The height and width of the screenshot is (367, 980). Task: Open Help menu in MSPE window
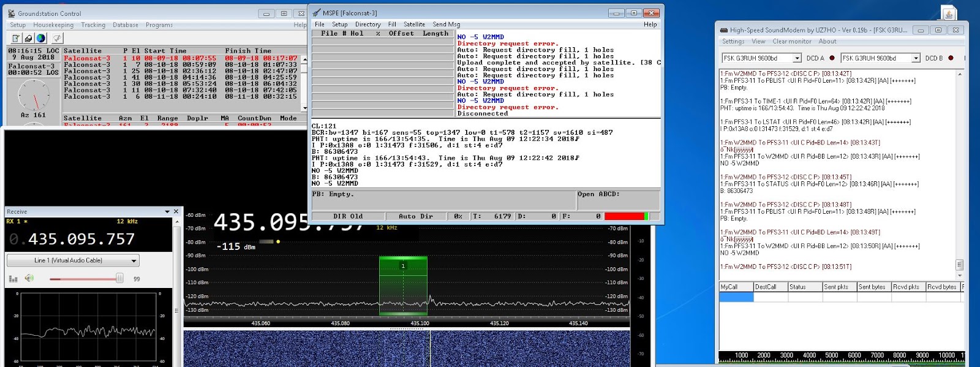coord(650,25)
